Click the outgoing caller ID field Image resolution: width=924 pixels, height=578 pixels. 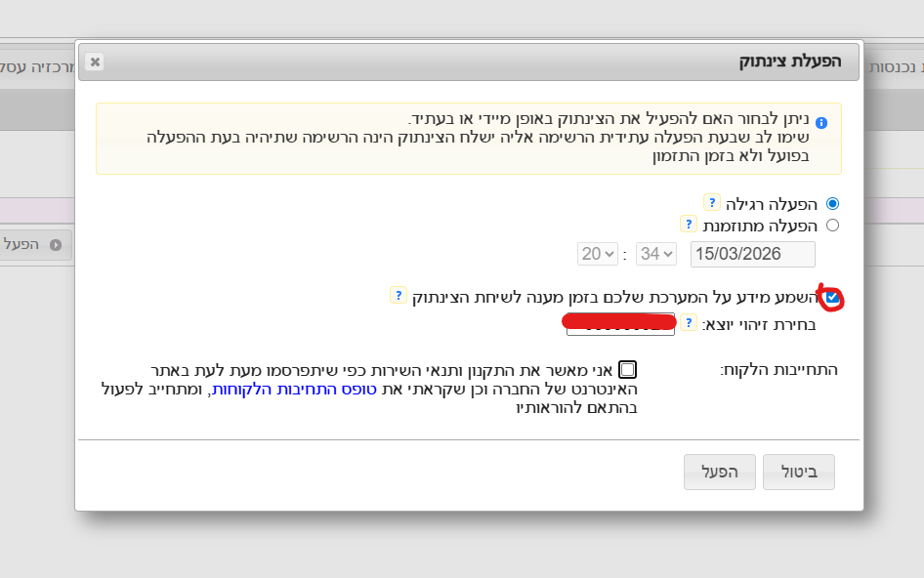pos(617,323)
